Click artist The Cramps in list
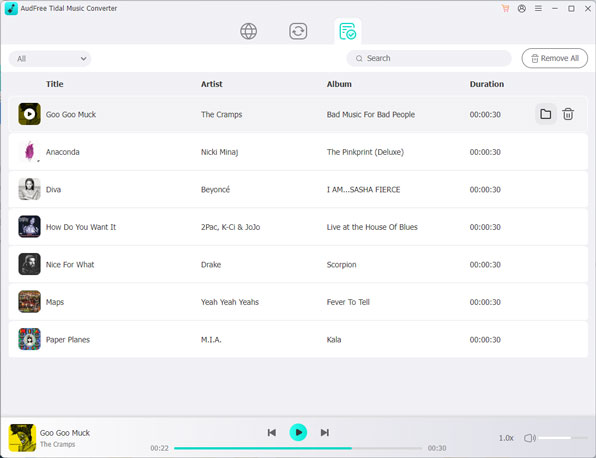Viewport: 596px width, 458px height. point(222,114)
